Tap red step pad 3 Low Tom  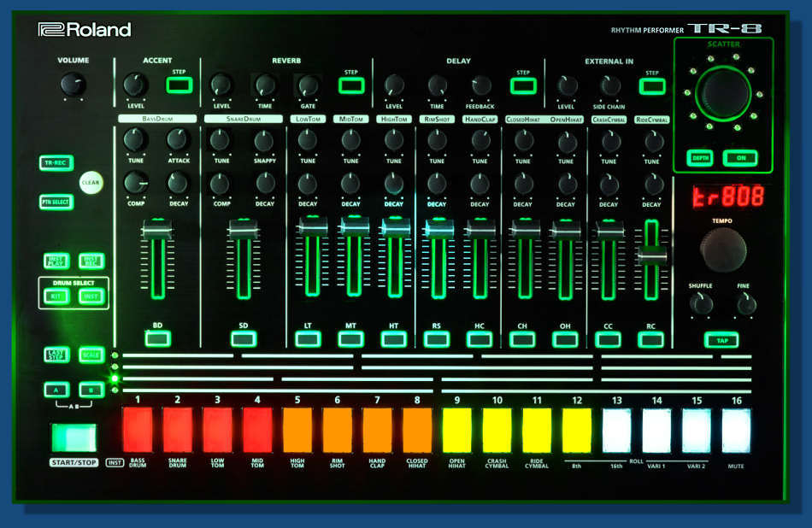pos(217,430)
